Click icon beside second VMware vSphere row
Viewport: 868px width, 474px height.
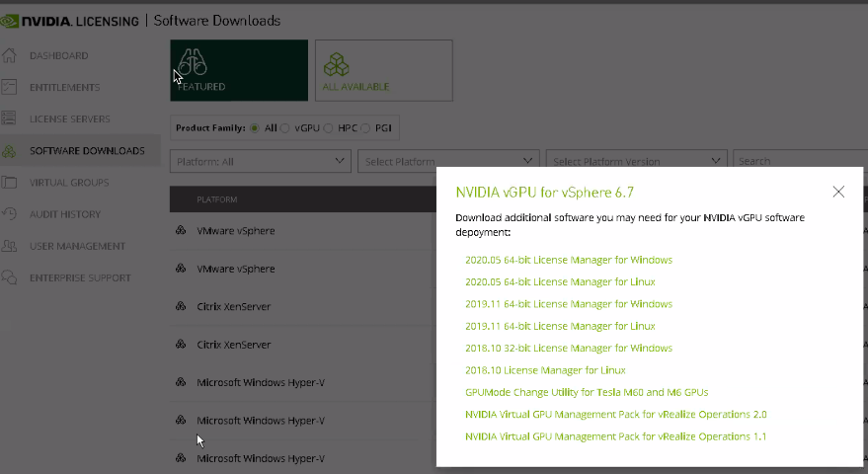coord(181,268)
